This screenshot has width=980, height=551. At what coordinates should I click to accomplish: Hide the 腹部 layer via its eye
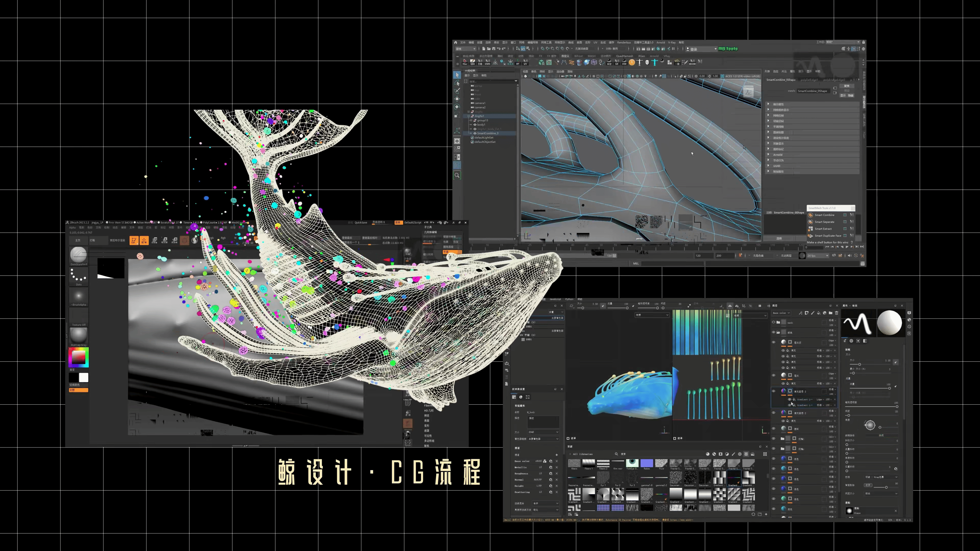coord(774,429)
